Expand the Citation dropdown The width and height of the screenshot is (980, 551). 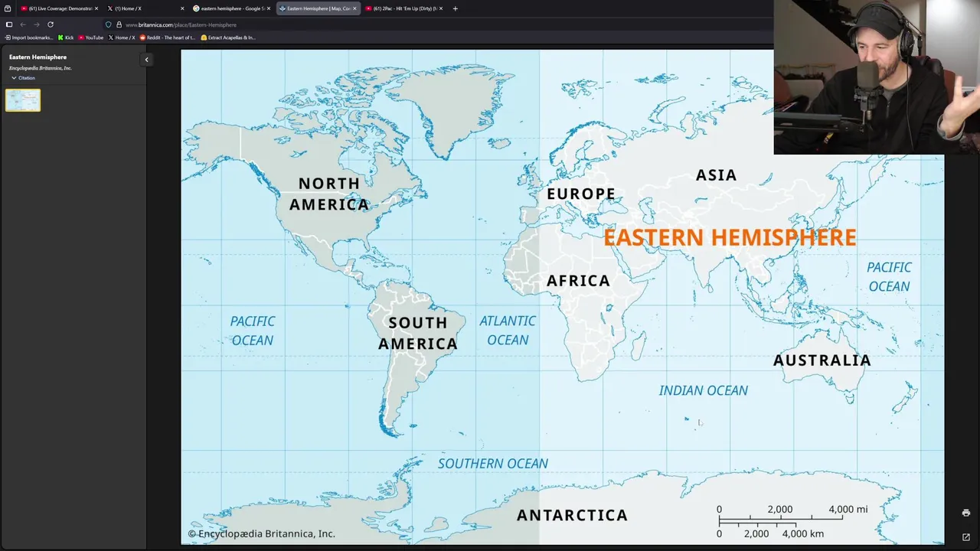[23, 78]
